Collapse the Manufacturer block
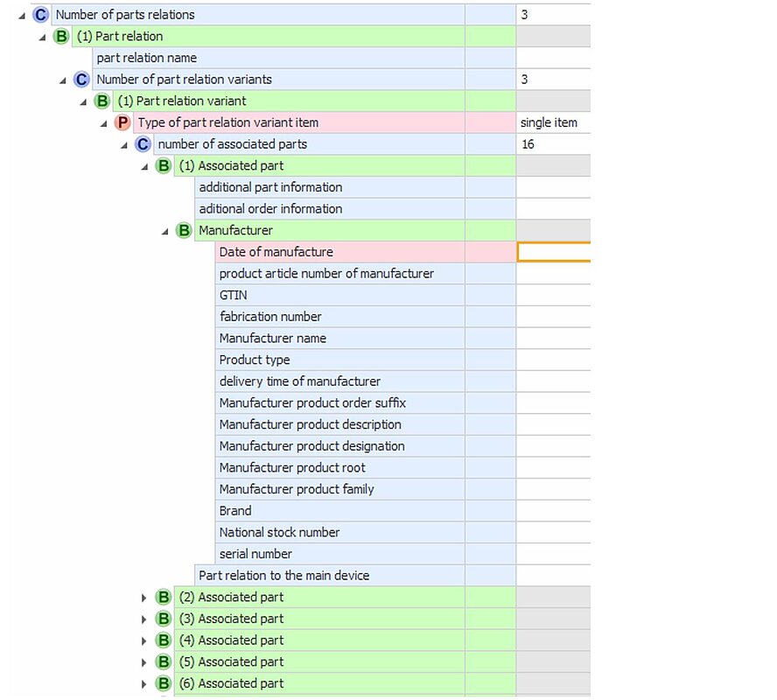The height and width of the screenshot is (700, 777). pos(165,231)
